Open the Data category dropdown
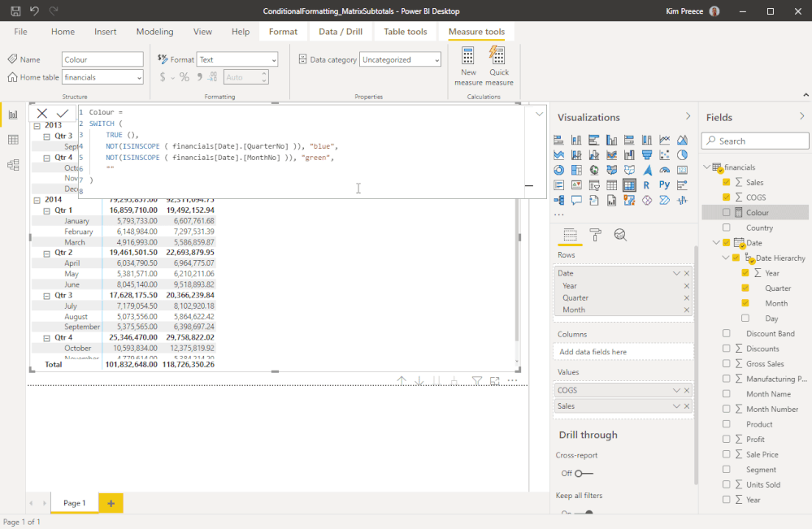812x529 pixels. (x=400, y=59)
